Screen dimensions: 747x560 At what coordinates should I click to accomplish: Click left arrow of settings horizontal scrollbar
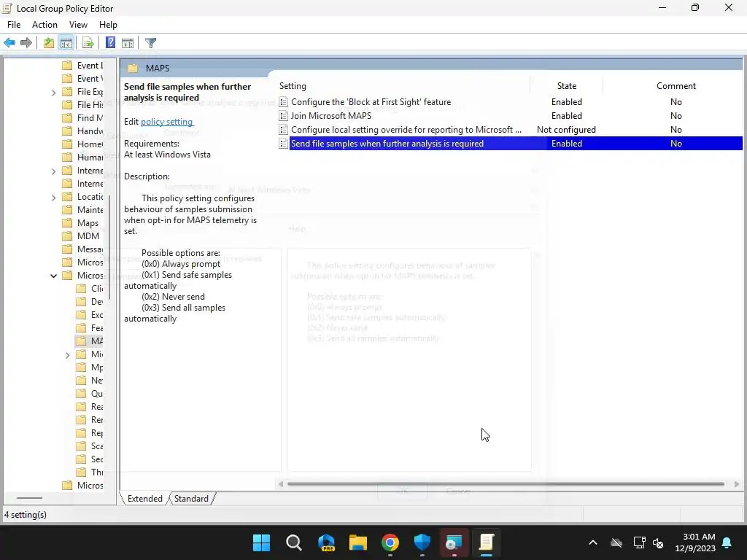[281, 484]
